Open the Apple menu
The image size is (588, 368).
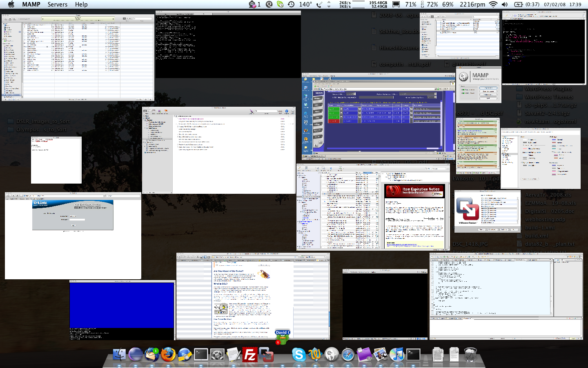(11, 4)
